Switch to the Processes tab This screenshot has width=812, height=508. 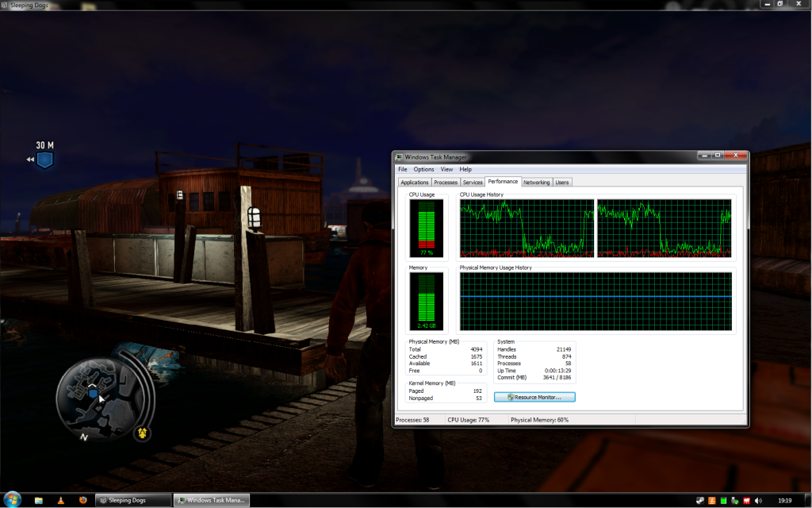pos(446,183)
